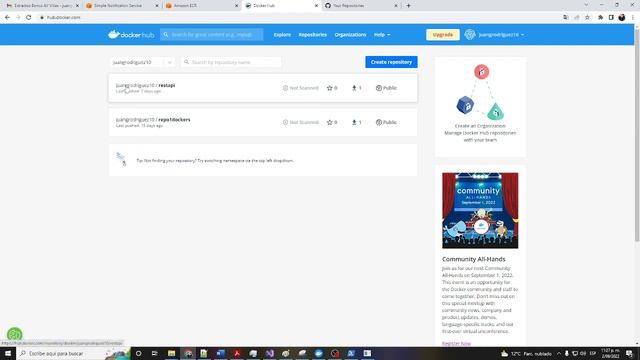Click the Create an Organization text

coord(480,126)
